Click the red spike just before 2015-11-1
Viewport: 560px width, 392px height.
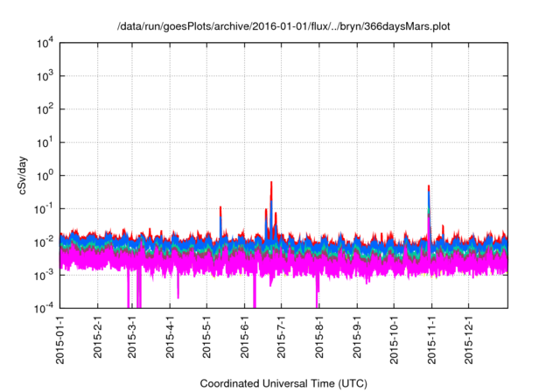tap(429, 187)
